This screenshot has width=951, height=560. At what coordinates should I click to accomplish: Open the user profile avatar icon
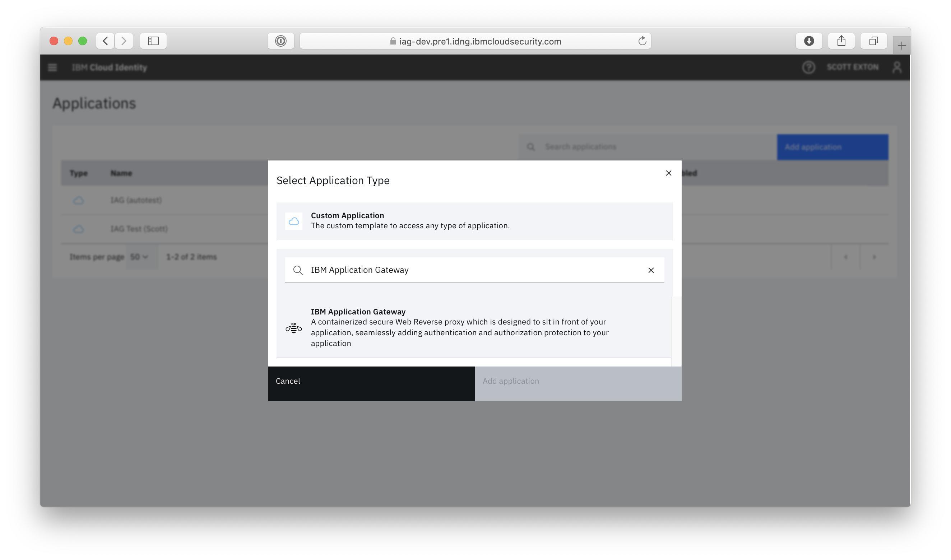point(898,67)
